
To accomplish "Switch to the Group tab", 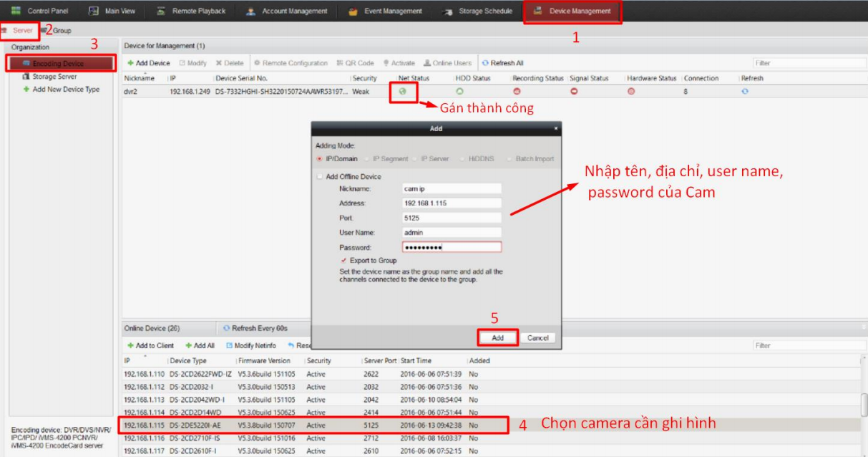I will [60, 30].
